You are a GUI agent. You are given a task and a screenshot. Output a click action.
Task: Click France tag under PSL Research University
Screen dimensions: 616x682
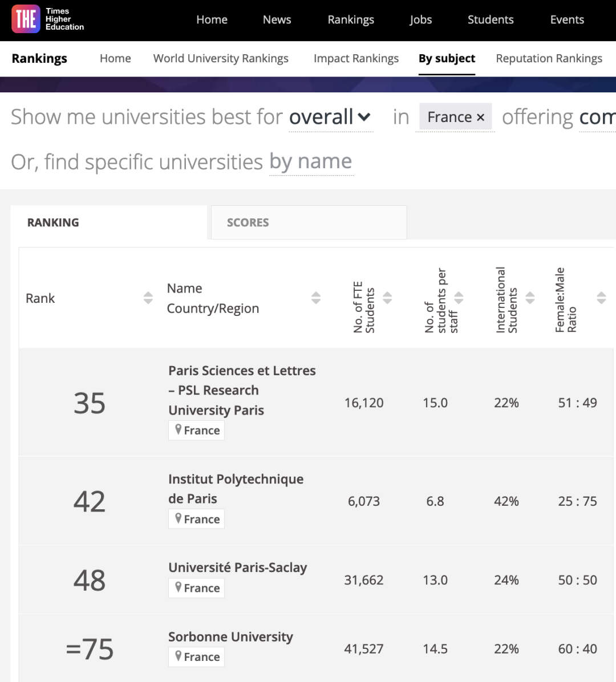(197, 430)
